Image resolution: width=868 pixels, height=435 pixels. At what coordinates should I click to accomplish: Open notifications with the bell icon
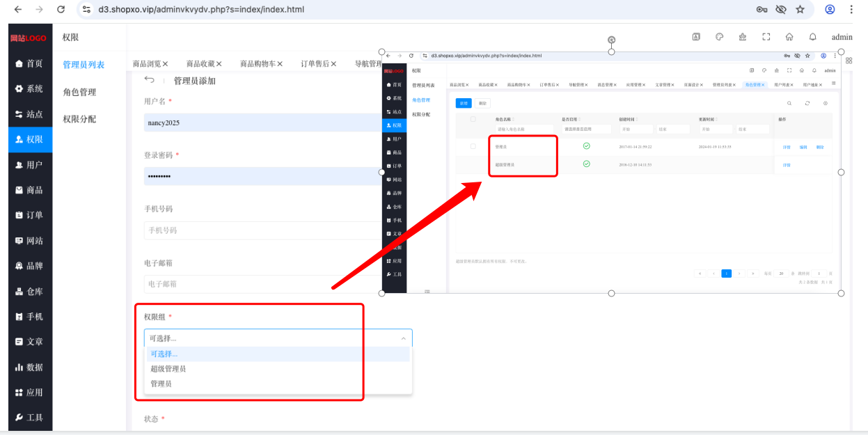[x=813, y=37]
